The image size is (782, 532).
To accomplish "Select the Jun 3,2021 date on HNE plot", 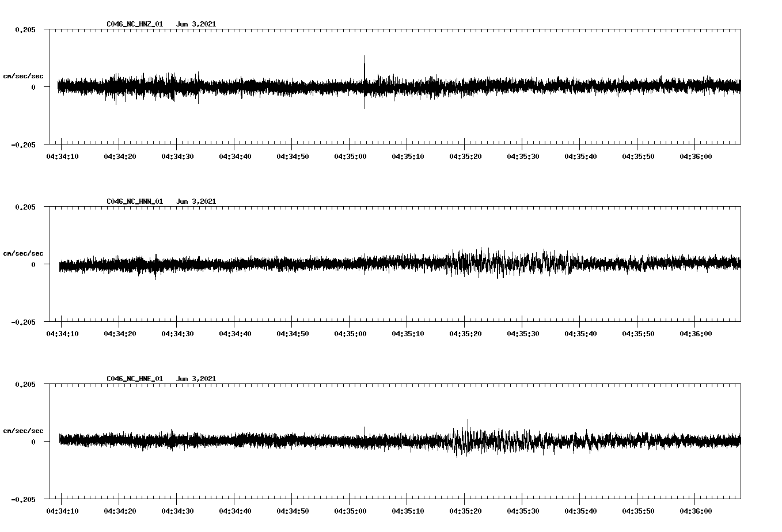I will click(x=196, y=379).
